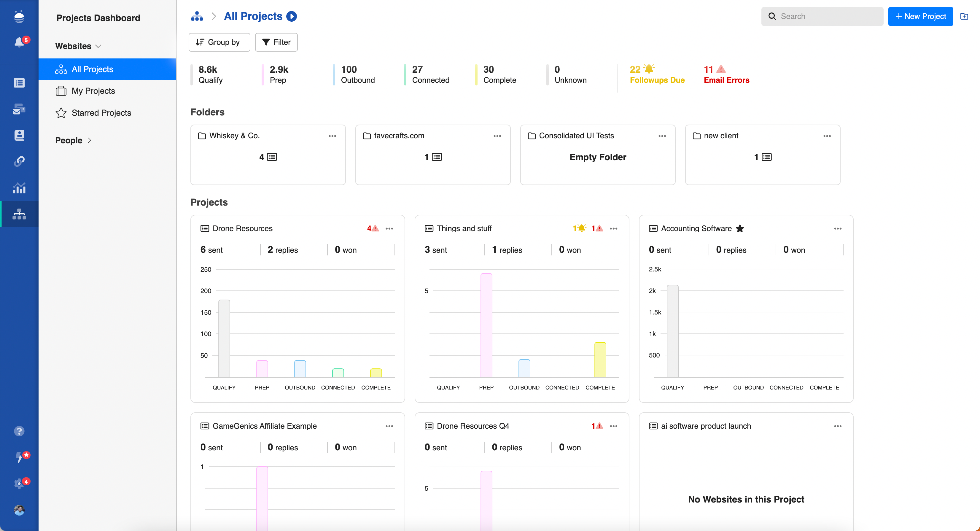
Task: Click the project hierarchy breadcrumb icon
Action: pyautogui.click(x=197, y=16)
